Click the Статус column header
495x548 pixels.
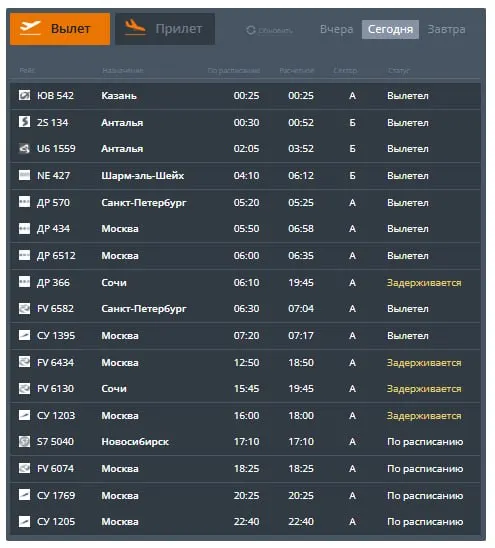click(398, 71)
